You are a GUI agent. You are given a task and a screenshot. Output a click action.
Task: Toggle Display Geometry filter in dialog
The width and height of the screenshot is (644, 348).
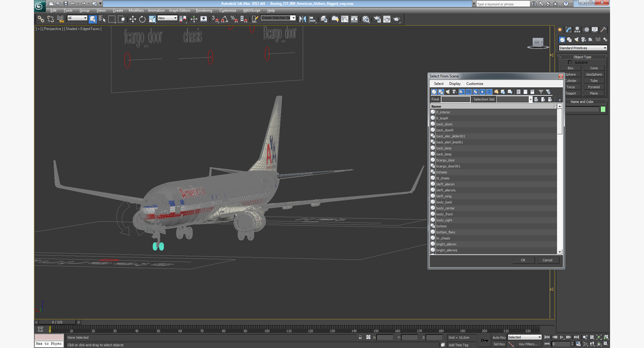[x=434, y=92]
